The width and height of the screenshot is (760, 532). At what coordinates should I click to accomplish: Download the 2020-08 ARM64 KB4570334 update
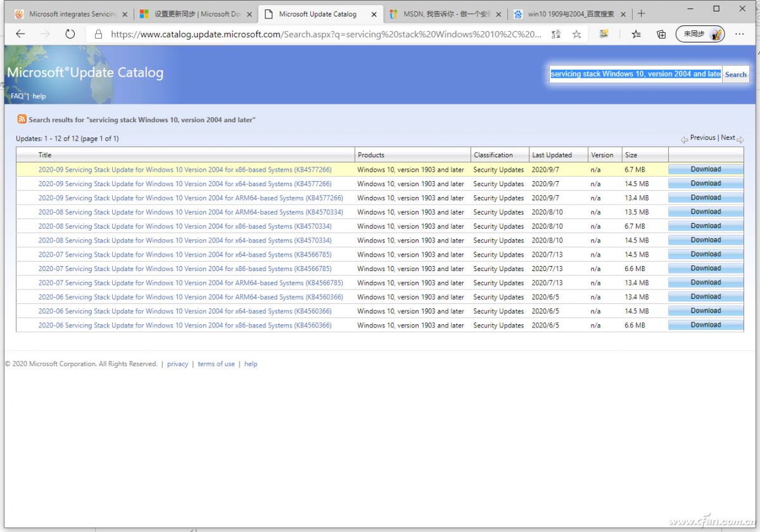point(706,212)
